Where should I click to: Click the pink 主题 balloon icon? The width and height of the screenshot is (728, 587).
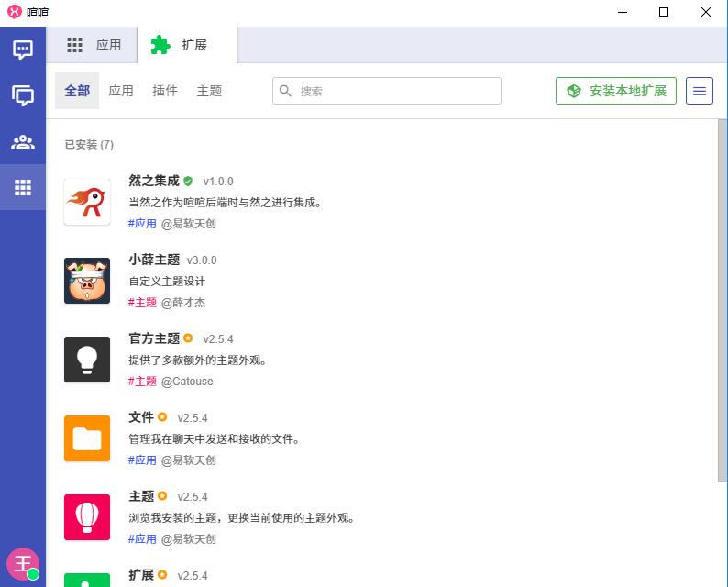(x=87, y=517)
